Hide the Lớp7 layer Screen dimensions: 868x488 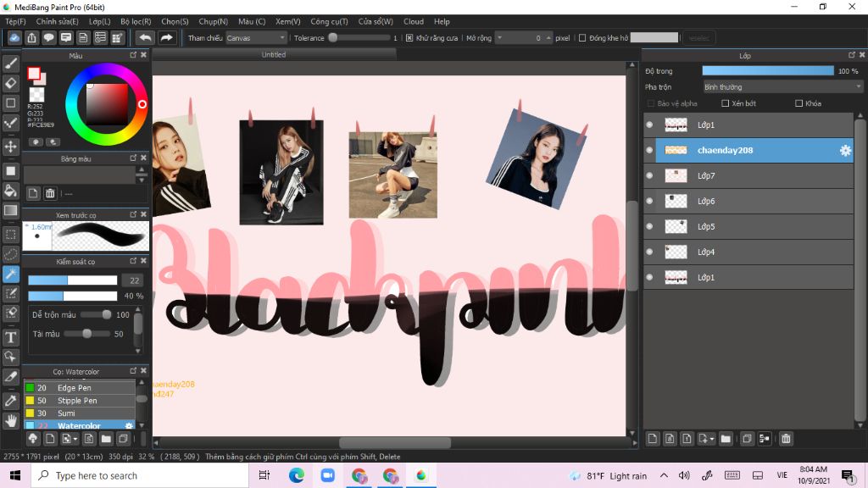pyautogui.click(x=649, y=176)
